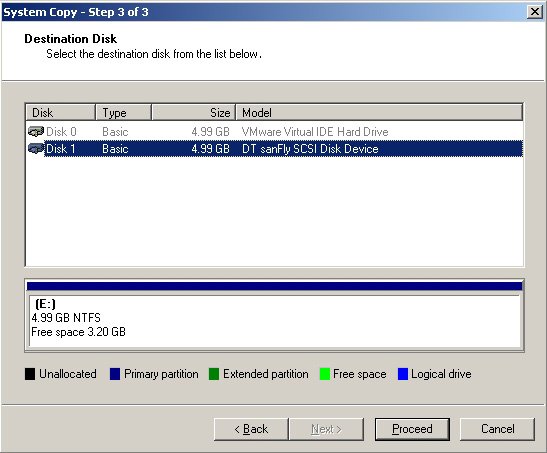Select the Disk 0 drive icon
547x453 pixels.
click(x=36, y=131)
